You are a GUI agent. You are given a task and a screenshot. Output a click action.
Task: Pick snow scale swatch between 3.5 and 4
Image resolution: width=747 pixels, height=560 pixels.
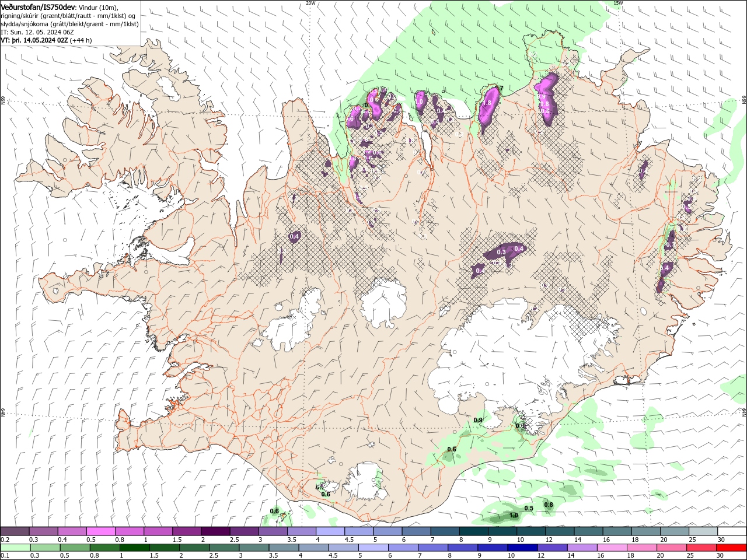click(x=302, y=531)
